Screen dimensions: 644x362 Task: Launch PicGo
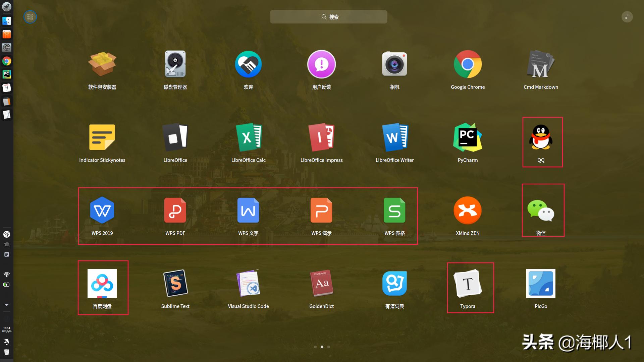[x=541, y=283]
